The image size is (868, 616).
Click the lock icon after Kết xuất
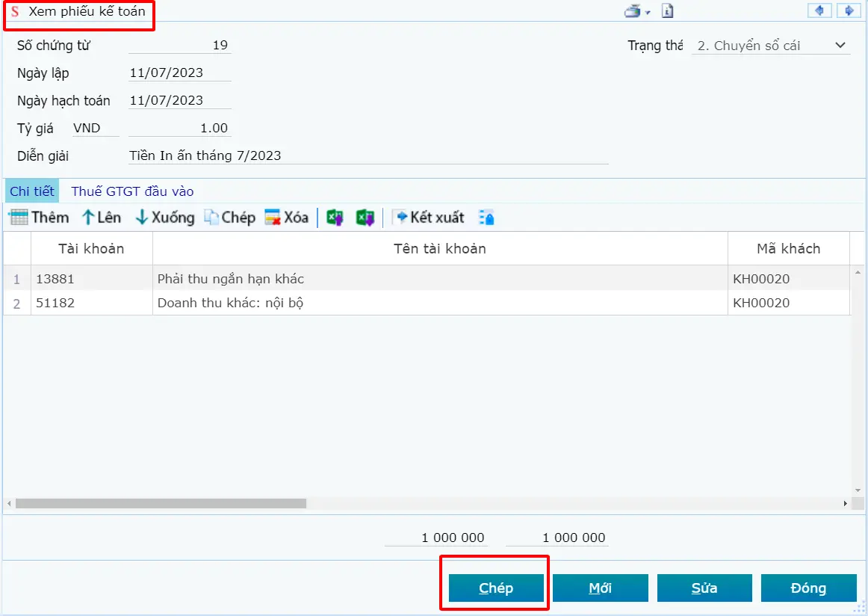click(x=486, y=218)
